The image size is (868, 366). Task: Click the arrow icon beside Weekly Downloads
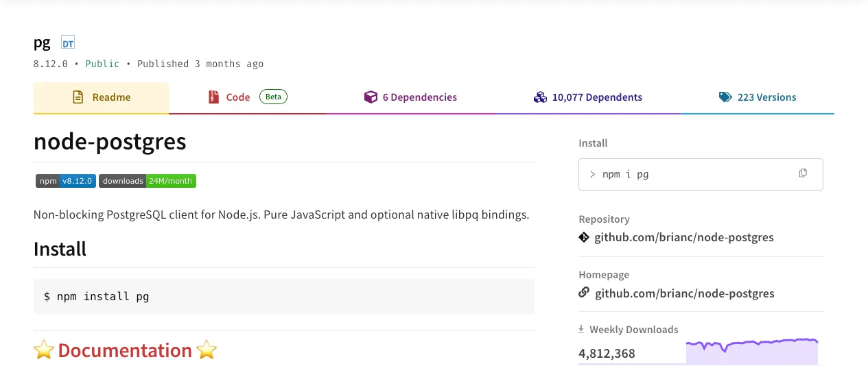point(582,330)
